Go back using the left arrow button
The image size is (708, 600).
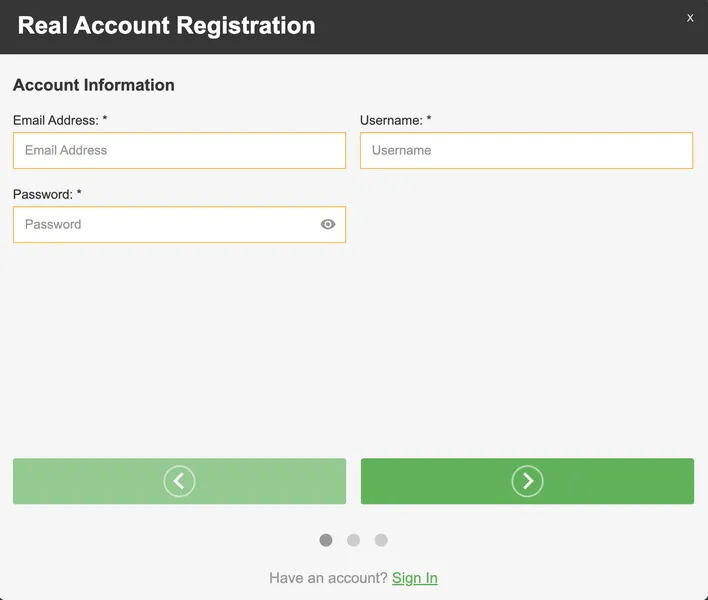179,481
